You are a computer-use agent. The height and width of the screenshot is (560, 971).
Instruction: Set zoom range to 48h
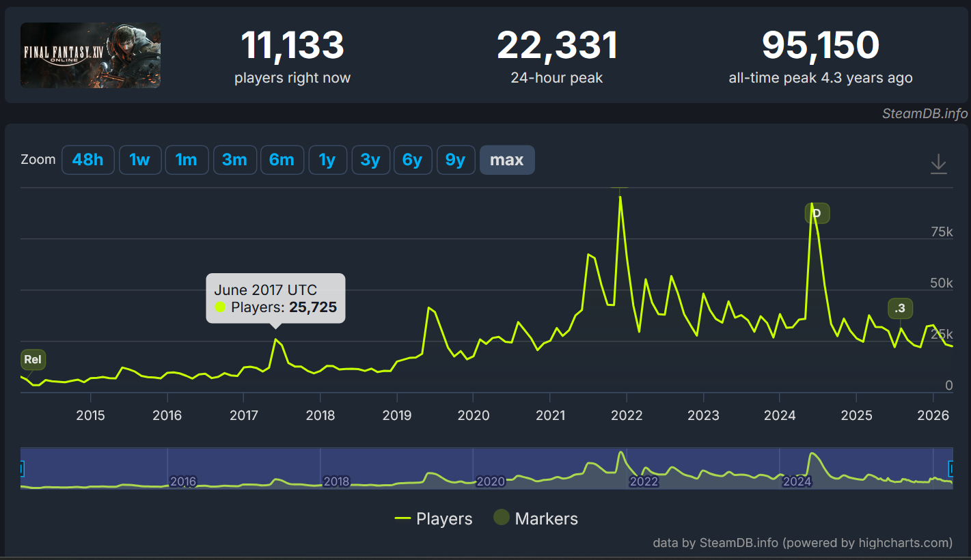[88, 160]
